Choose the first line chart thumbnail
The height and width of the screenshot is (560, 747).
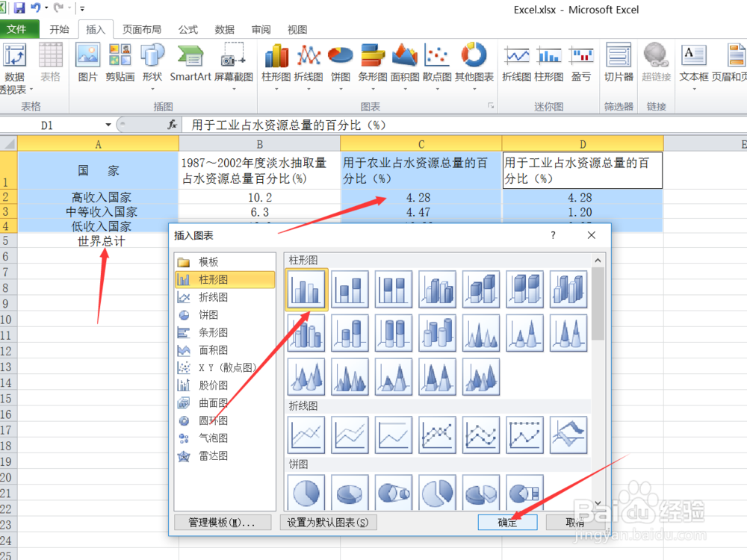pos(306,435)
